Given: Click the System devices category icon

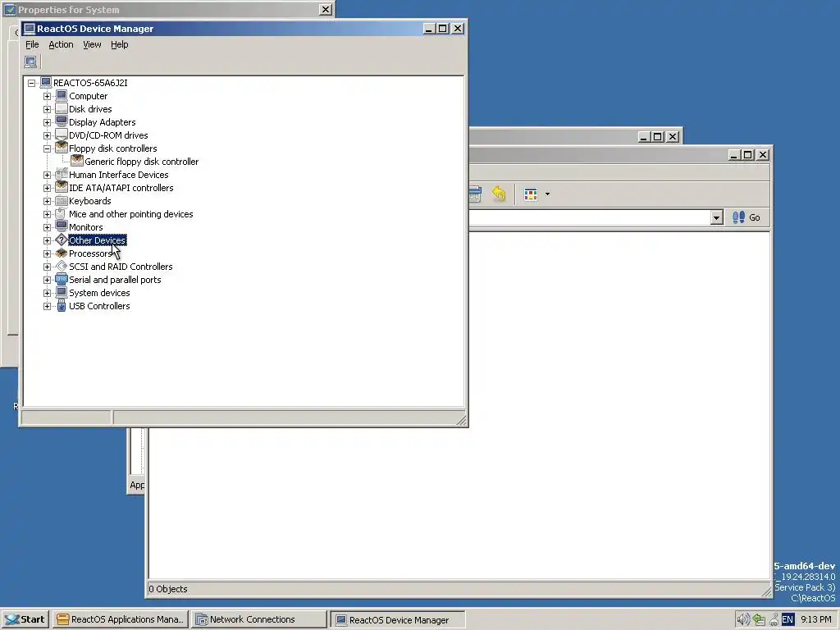Looking at the screenshot, I should tap(61, 293).
